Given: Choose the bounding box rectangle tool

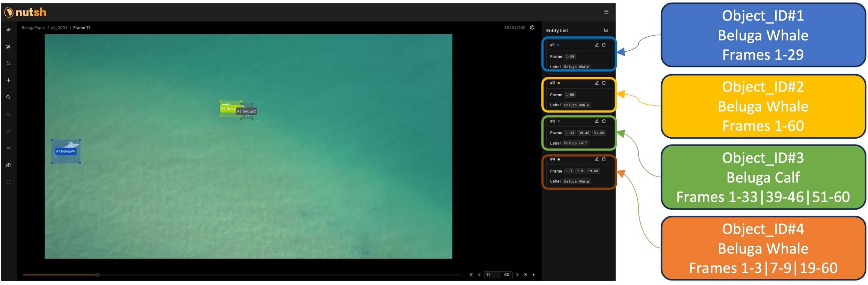Looking at the screenshot, I should pyautogui.click(x=8, y=63).
